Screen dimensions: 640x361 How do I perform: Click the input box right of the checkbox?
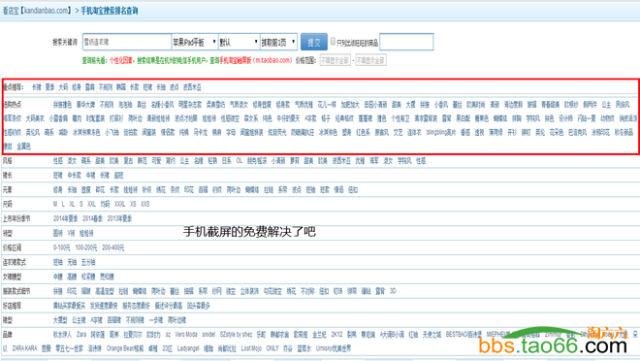[x=407, y=42]
